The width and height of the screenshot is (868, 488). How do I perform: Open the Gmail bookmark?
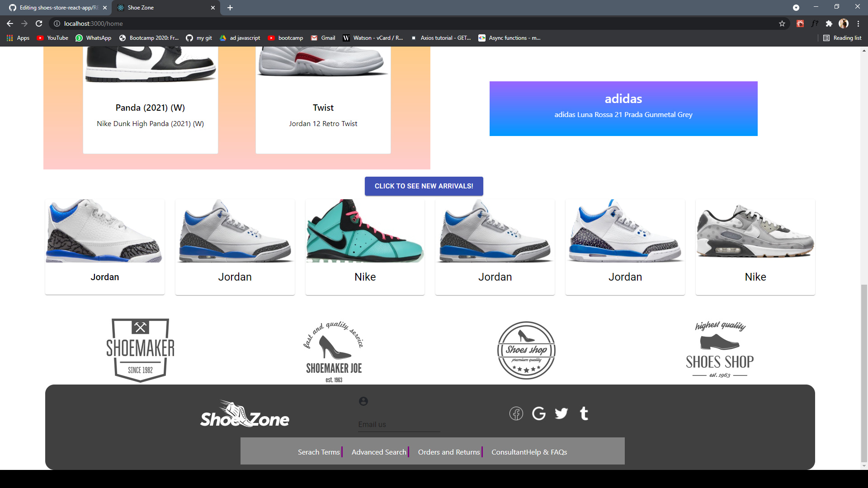pos(322,38)
